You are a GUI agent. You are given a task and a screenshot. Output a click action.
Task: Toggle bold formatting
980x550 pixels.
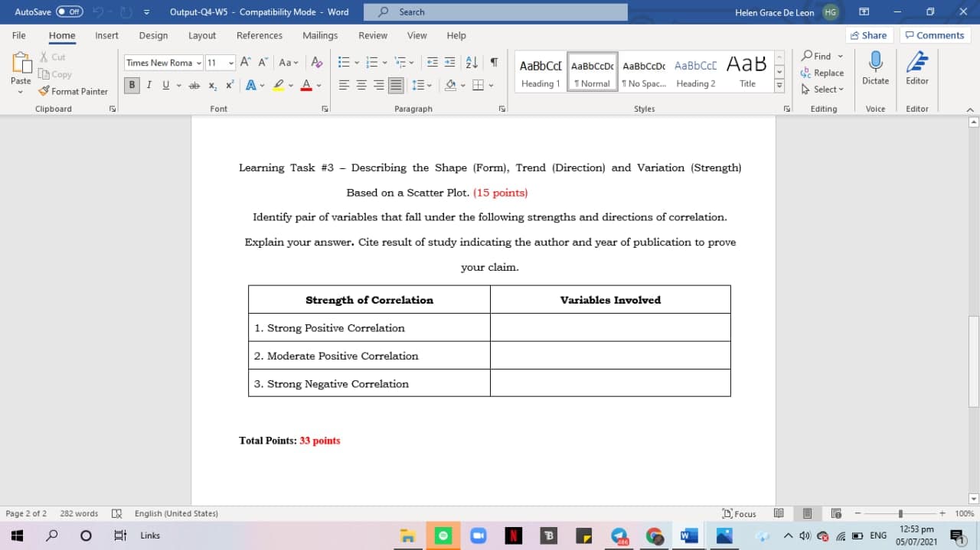point(131,85)
